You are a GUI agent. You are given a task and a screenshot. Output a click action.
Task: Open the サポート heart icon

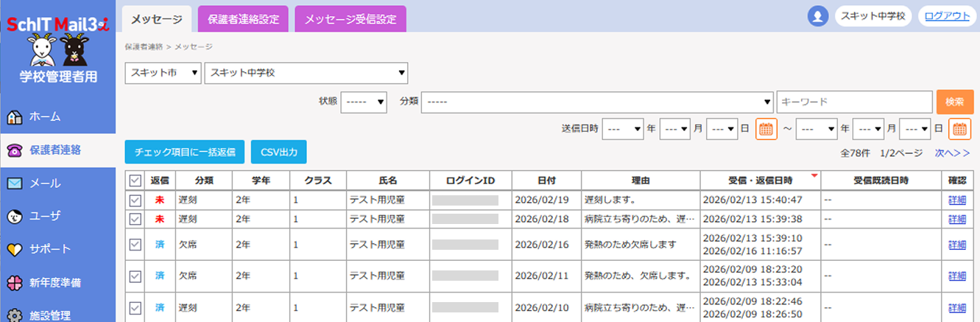(14, 249)
